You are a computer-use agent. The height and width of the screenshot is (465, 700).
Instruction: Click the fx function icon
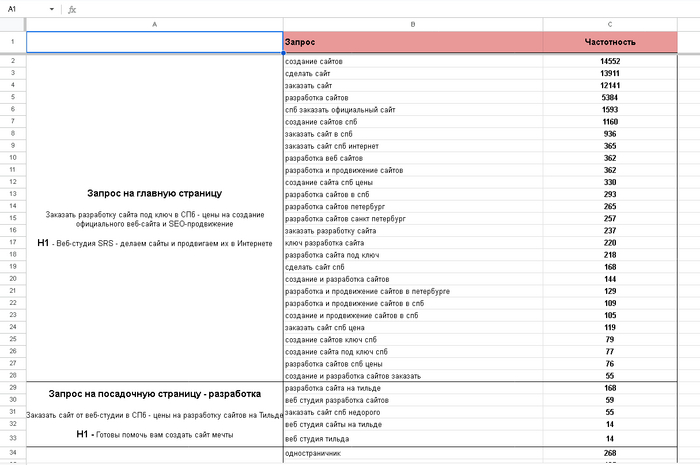tap(71, 9)
